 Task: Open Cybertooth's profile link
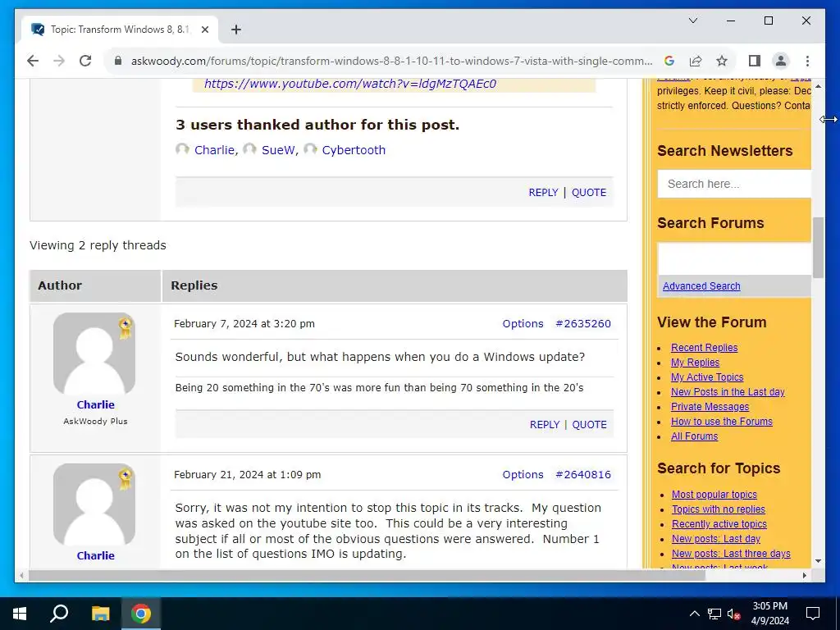click(x=354, y=150)
